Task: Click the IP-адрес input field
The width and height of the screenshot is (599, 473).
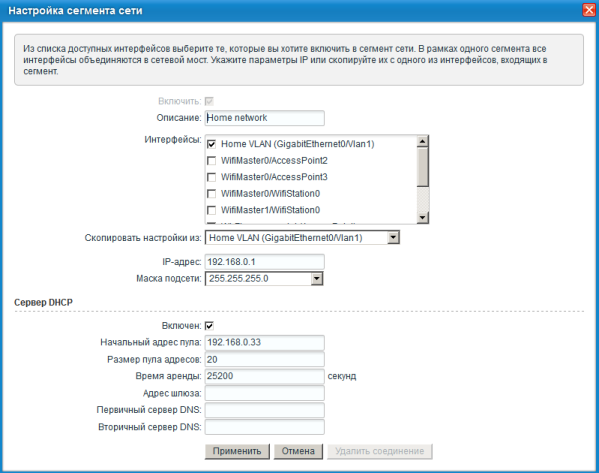Action: [265, 262]
